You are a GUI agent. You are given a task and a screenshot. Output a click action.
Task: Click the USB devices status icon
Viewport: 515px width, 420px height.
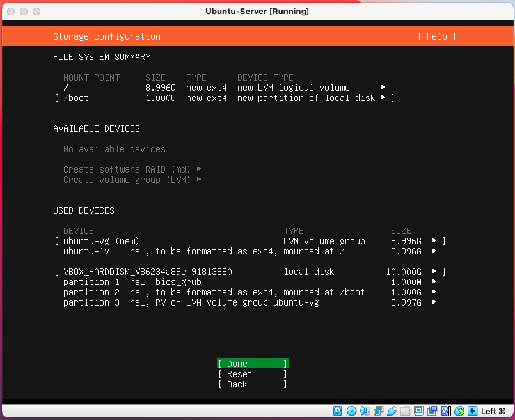tap(392, 411)
